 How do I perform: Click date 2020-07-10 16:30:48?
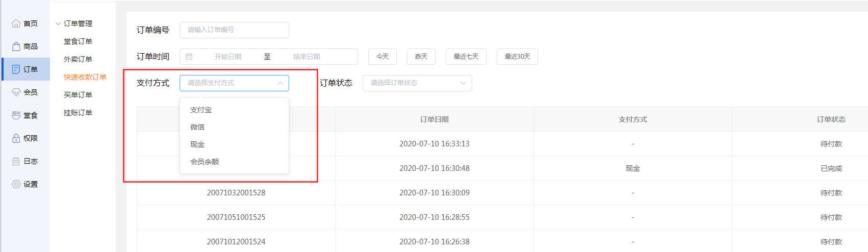[x=435, y=168]
